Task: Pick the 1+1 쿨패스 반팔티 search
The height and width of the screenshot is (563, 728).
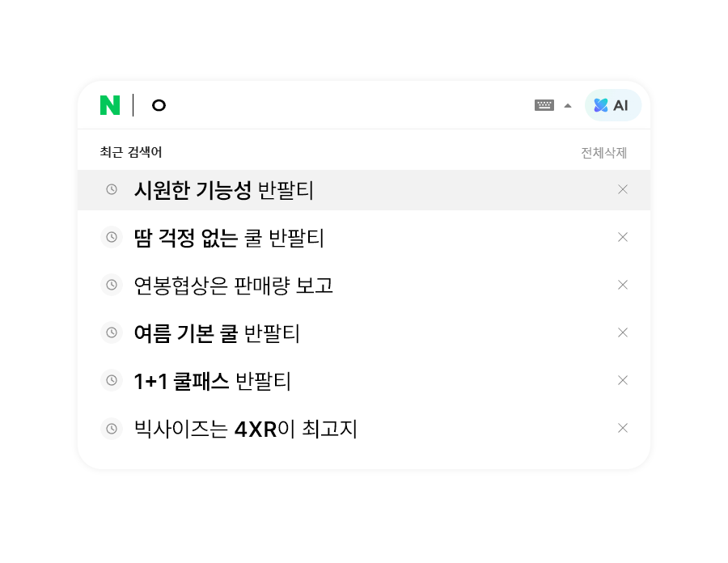Action: [213, 381]
